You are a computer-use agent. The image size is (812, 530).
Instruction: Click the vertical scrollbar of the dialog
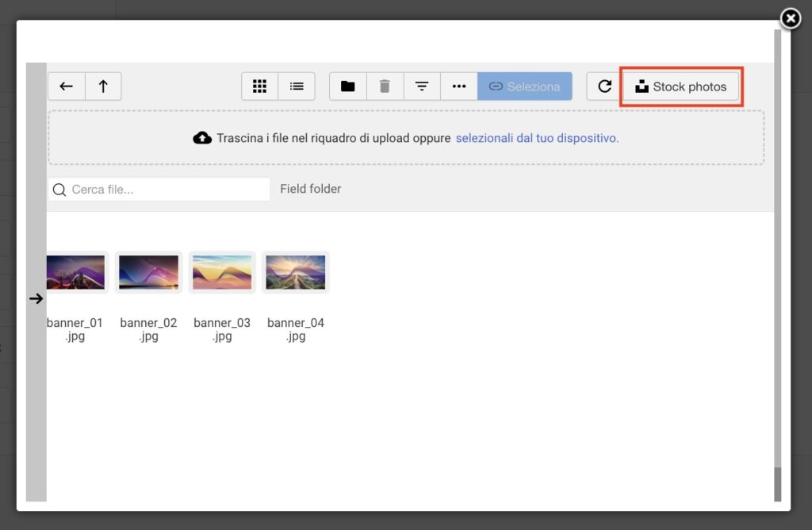click(x=777, y=265)
